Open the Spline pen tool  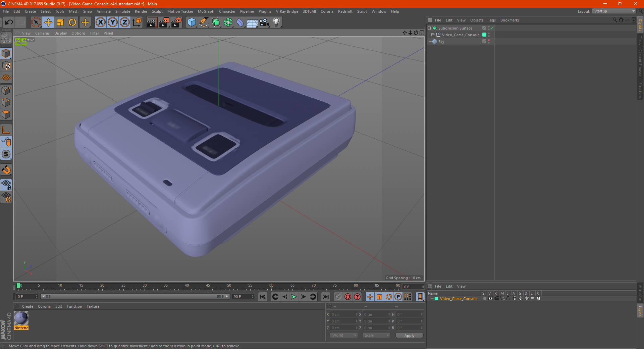[x=204, y=22]
